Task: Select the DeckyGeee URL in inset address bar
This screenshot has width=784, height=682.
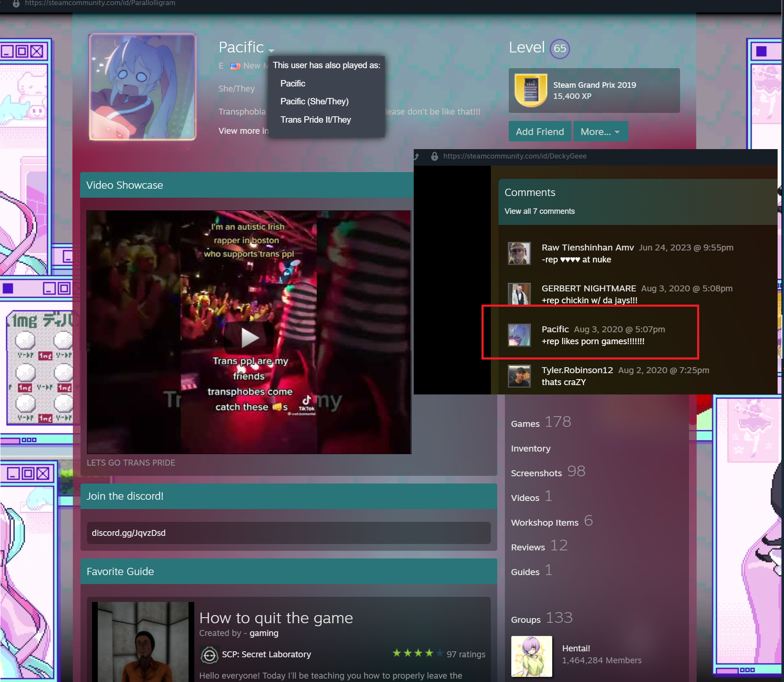Action: 515,156
